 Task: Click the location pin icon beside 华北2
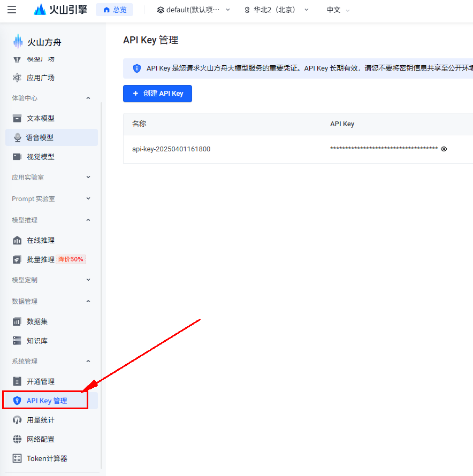(247, 10)
